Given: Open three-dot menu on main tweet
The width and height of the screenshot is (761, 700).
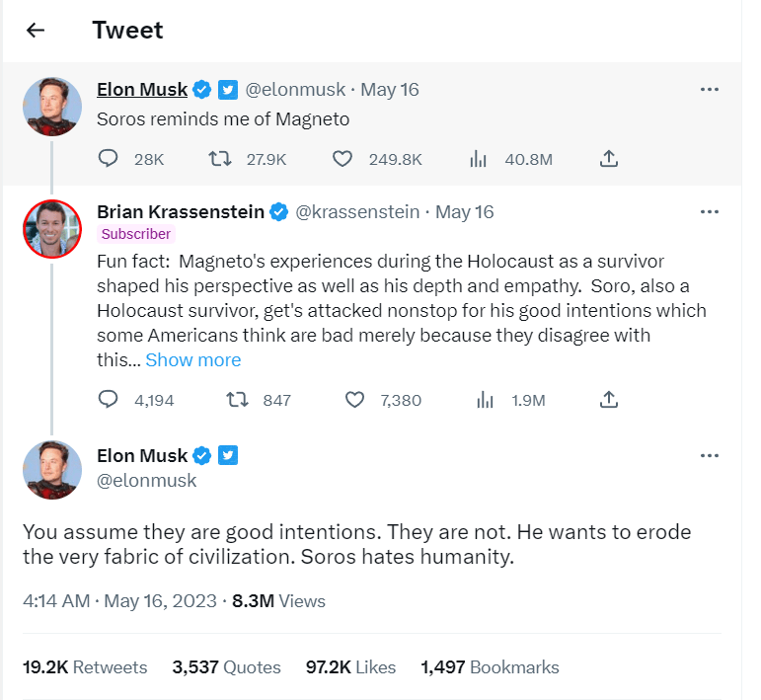Looking at the screenshot, I should click(x=709, y=455).
